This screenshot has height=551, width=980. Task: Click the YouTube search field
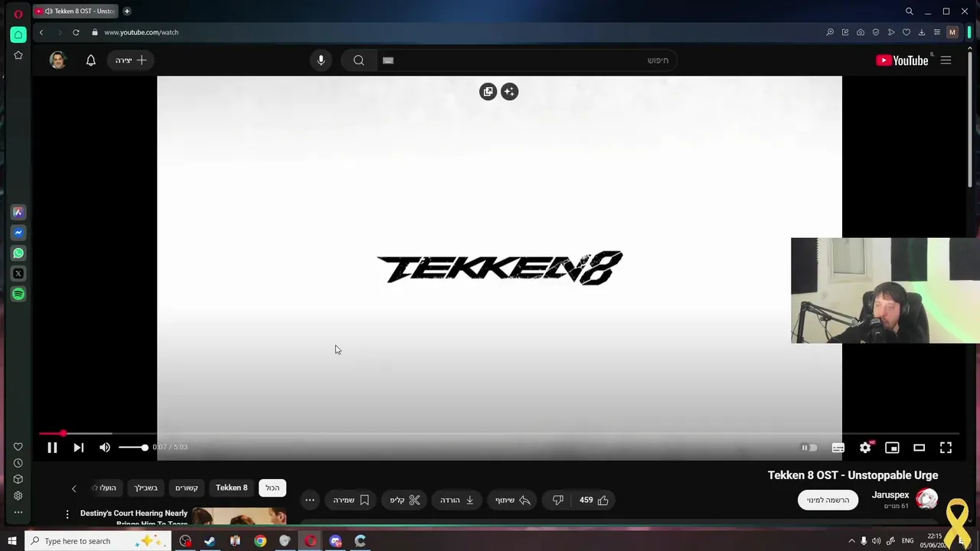527,60
